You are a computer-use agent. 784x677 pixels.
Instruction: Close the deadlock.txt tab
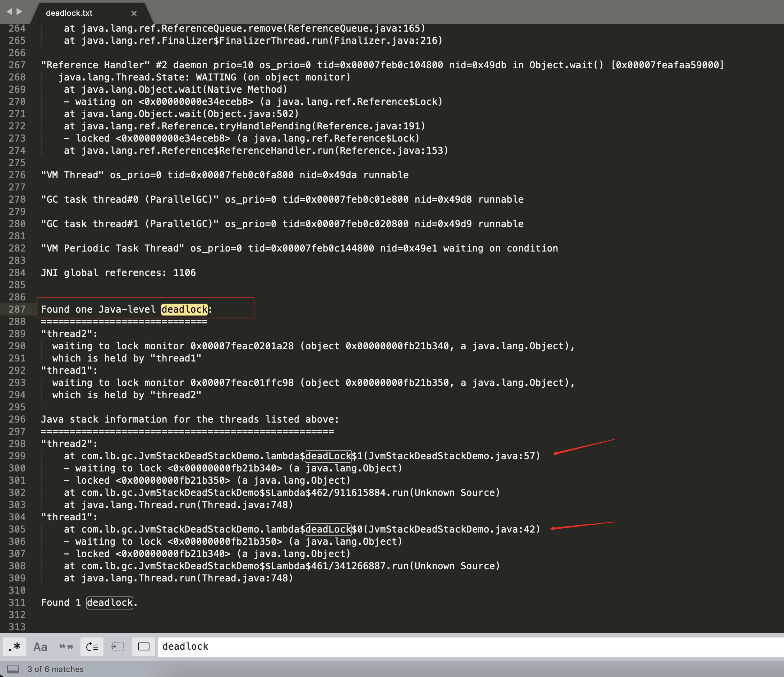click(134, 13)
